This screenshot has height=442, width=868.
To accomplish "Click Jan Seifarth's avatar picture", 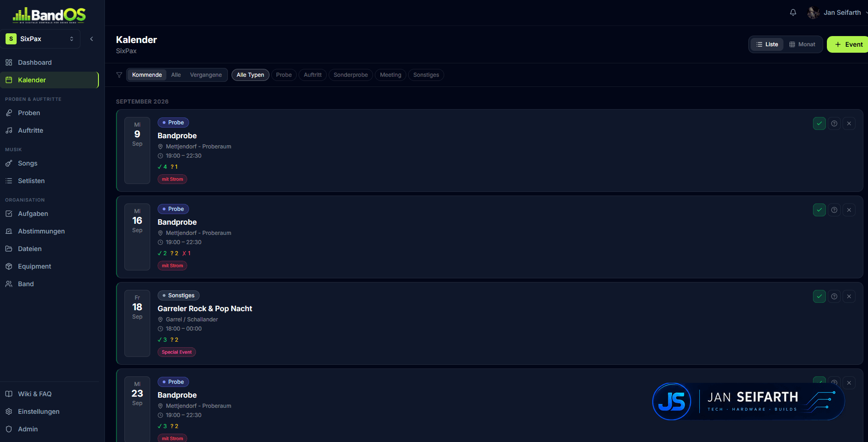I will click(x=813, y=12).
